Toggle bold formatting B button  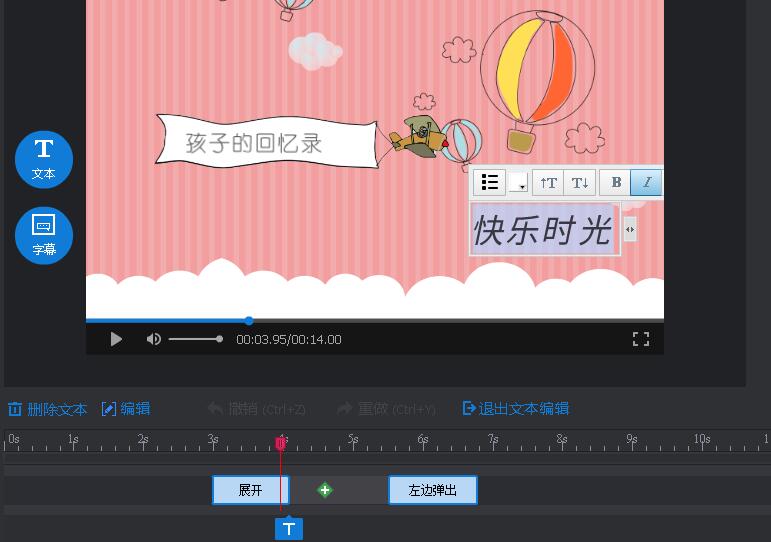click(x=616, y=182)
